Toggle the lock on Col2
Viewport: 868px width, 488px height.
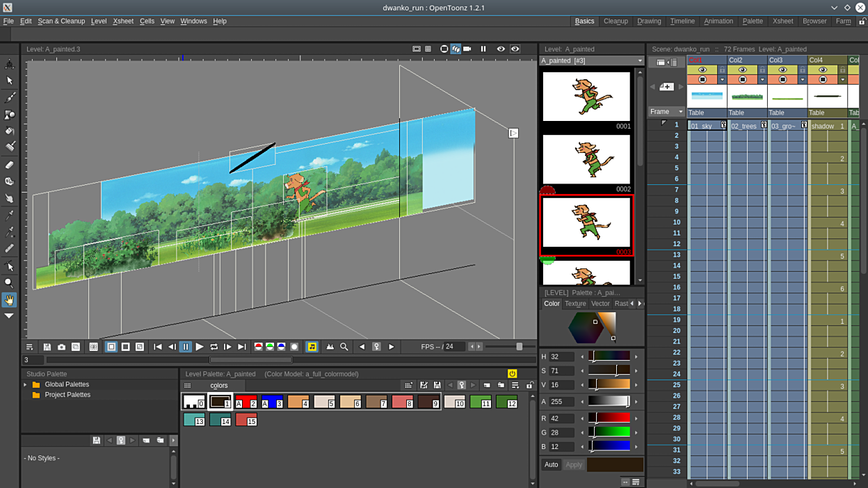click(762, 70)
